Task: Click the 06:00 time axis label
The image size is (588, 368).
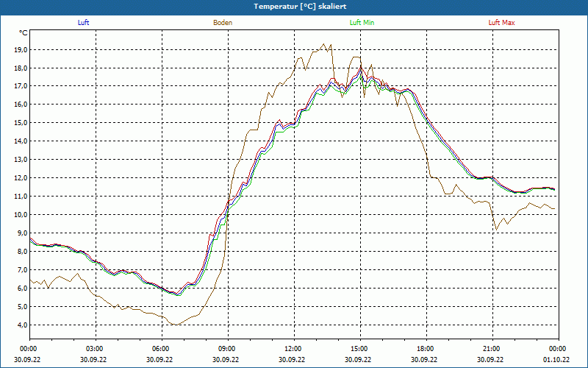Action: pyautogui.click(x=160, y=349)
